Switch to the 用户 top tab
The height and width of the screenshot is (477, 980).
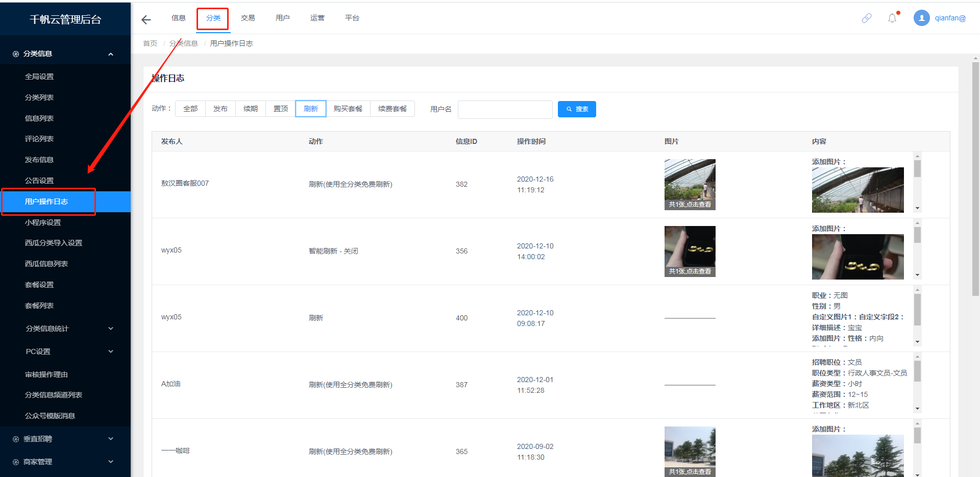pos(283,18)
